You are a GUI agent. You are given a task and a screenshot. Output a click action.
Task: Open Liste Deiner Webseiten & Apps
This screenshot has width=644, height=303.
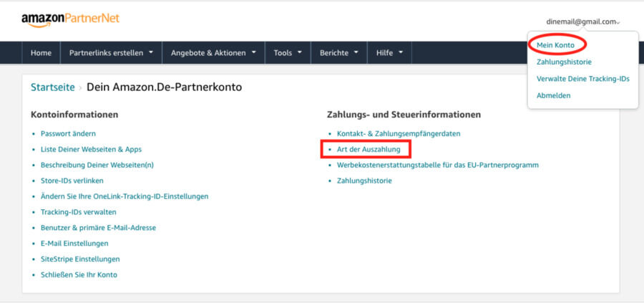91,149
